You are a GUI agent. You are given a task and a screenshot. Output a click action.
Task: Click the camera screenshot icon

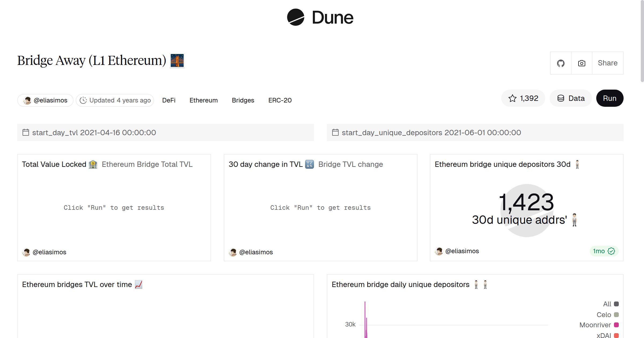(x=581, y=63)
